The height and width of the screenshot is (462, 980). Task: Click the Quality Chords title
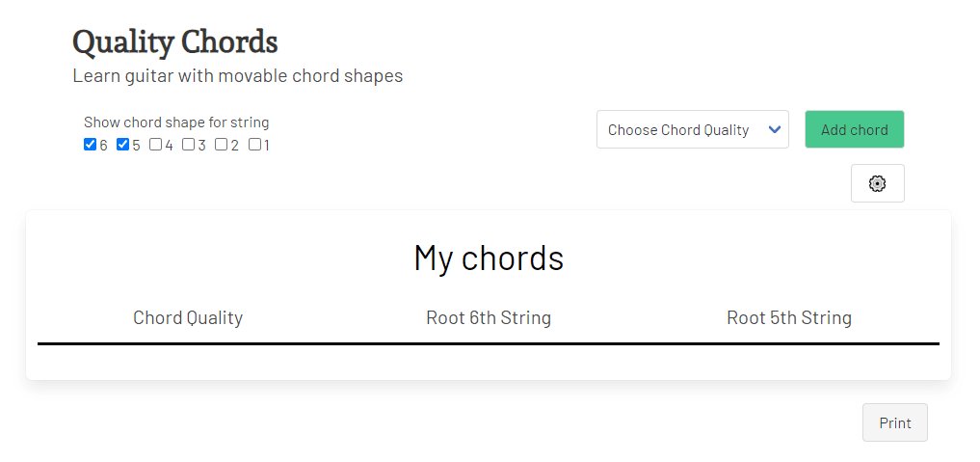(175, 42)
